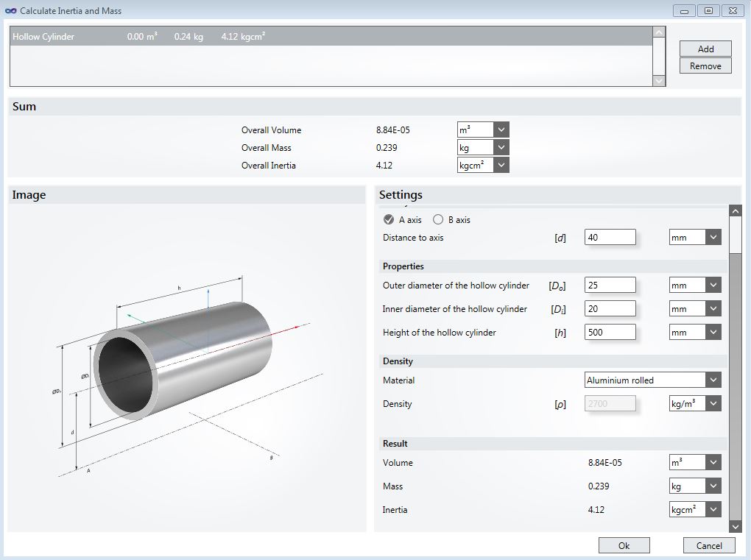This screenshot has width=751, height=560.
Task: Click the Height input field
Action: (x=610, y=332)
